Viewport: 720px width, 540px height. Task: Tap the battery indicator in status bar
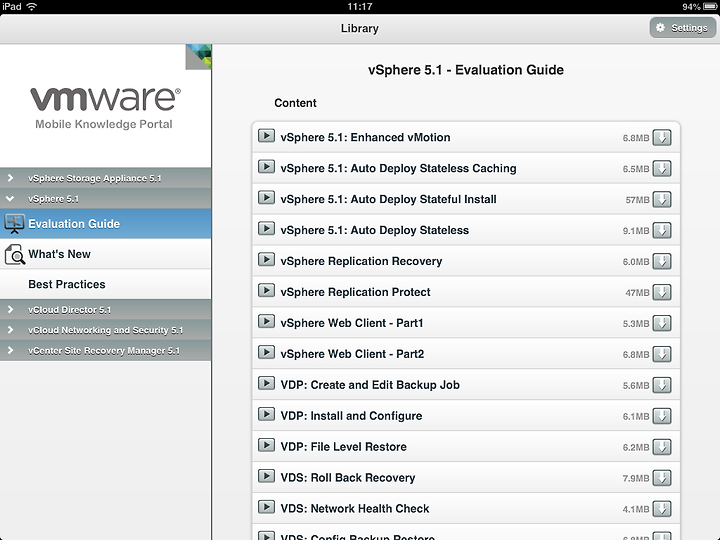(710, 6)
